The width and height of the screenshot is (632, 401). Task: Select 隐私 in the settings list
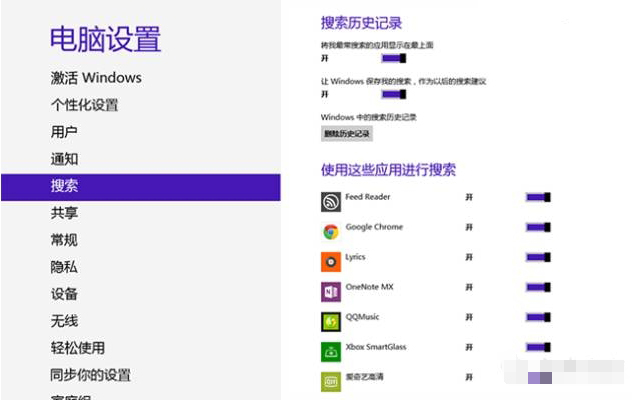pyautogui.click(x=64, y=267)
